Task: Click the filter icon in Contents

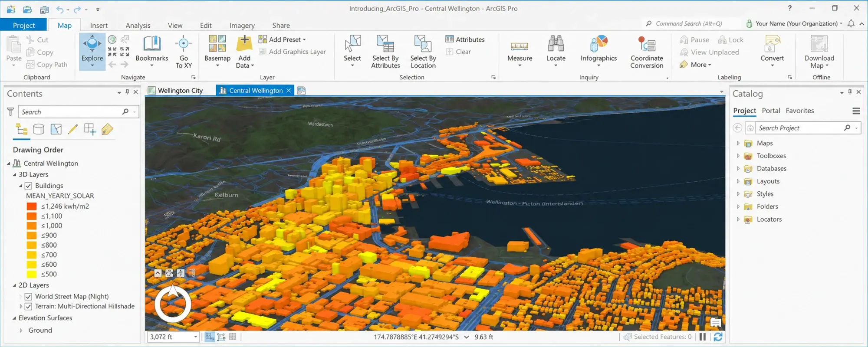Action: pos(10,111)
